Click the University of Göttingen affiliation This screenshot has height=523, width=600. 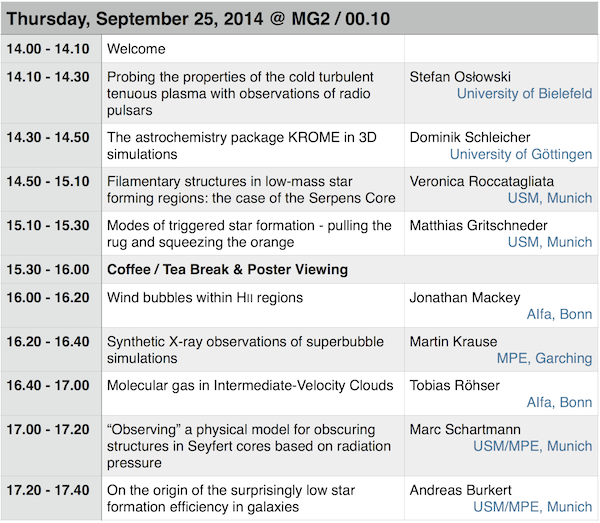521,155
